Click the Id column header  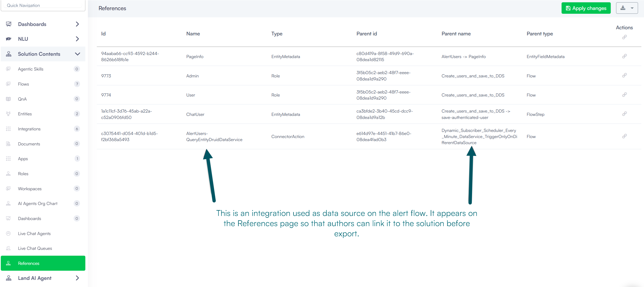(103, 34)
